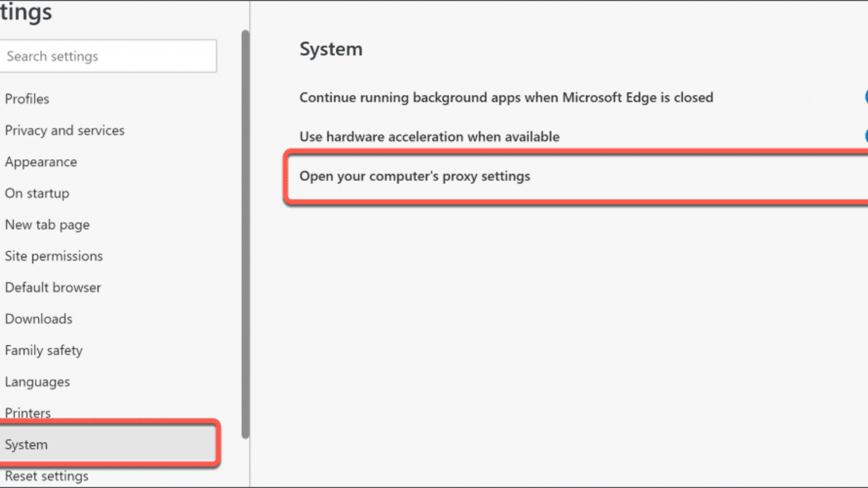Open the Profiles settings section
The height and width of the screenshot is (488, 868).
[x=27, y=99]
